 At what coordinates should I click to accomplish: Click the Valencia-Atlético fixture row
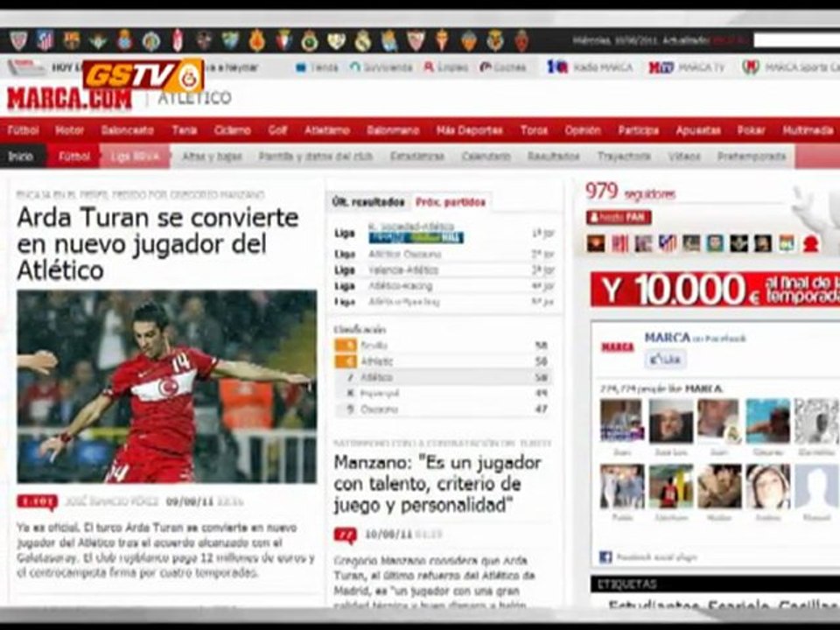tap(444, 270)
